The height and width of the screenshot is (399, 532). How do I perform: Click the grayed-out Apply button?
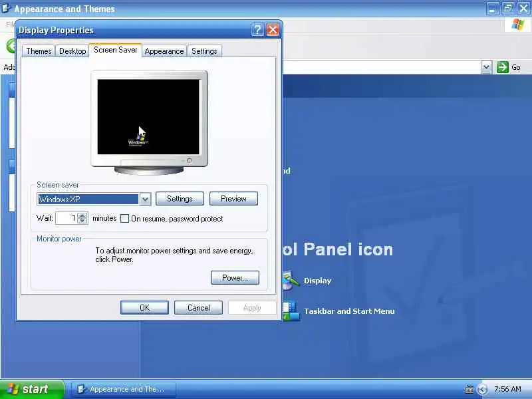pos(252,308)
